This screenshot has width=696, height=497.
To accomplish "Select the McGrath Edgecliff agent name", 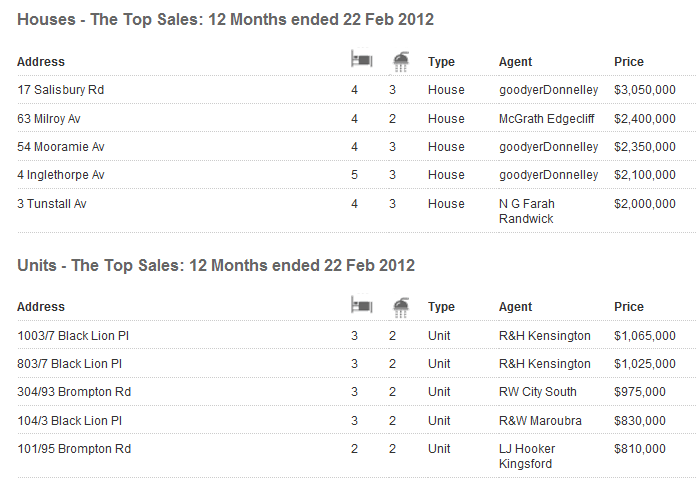I will click(546, 119).
